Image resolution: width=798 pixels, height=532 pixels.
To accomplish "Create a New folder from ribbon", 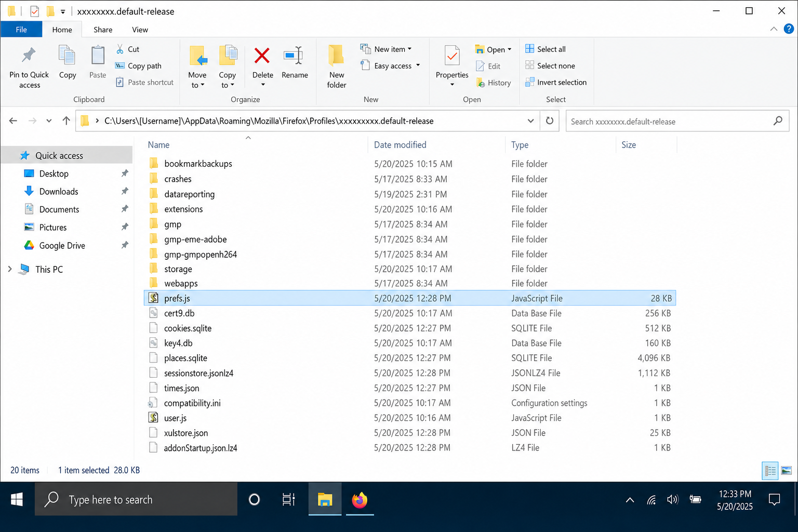I will click(x=336, y=66).
